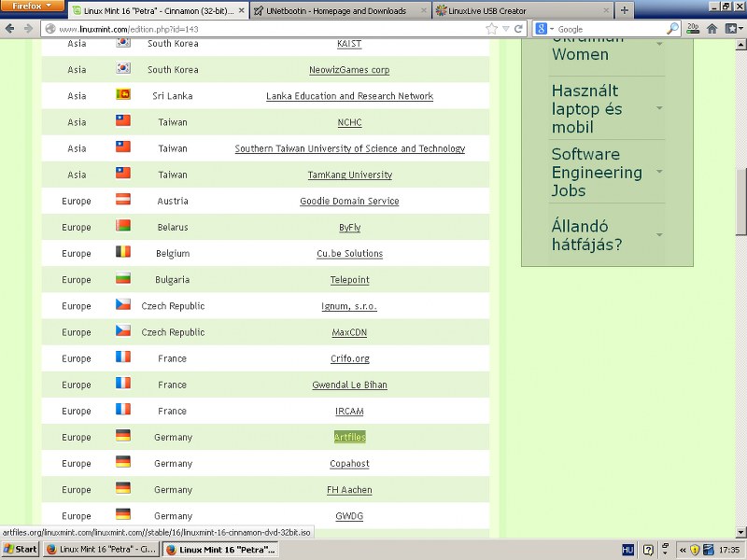The height and width of the screenshot is (560, 747).
Task: Expand arrow beside Állandó hátfájás ad
Action: [659, 235]
